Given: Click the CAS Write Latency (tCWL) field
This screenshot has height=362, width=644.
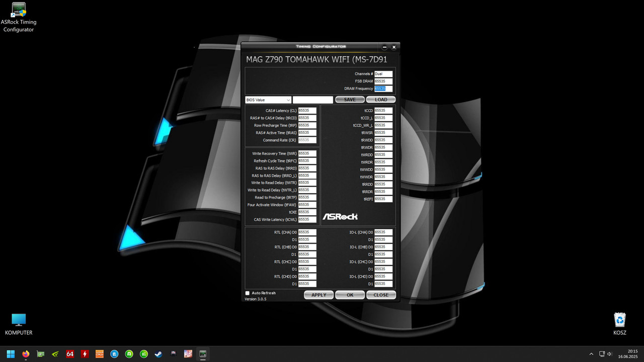Looking at the screenshot, I should click(x=307, y=219).
